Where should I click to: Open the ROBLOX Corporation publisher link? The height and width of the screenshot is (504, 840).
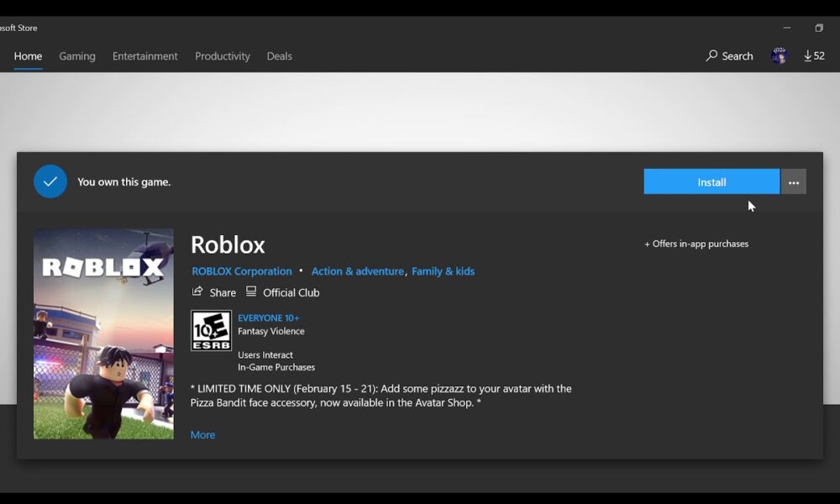[242, 271]
